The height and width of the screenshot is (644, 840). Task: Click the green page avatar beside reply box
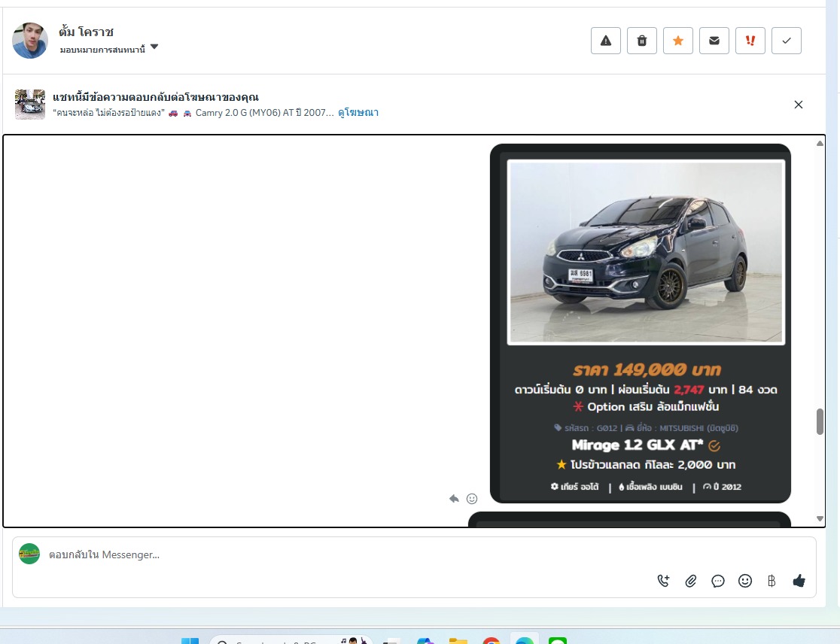point(29,554)
